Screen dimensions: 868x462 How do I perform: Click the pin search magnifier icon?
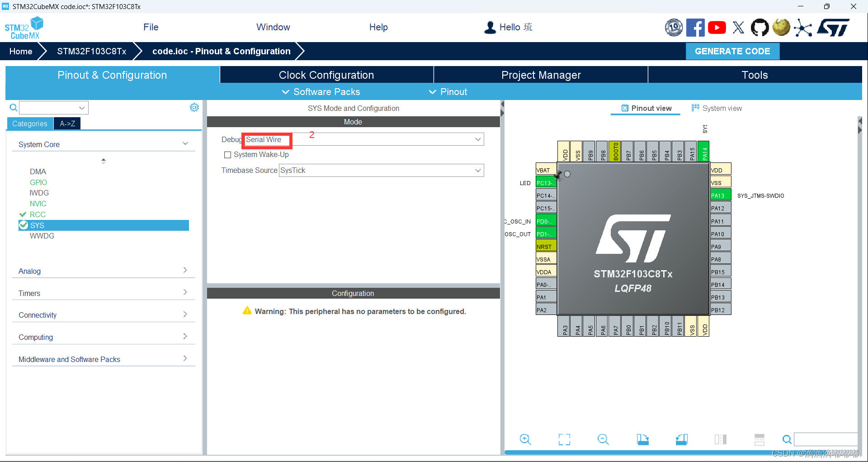coord(787,439)
